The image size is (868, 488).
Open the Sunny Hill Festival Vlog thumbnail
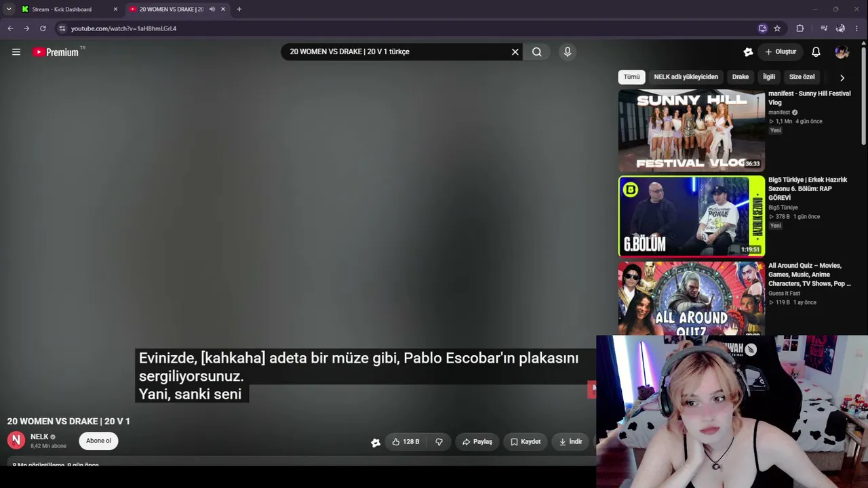pyautogui.click(x=691, y=130)
